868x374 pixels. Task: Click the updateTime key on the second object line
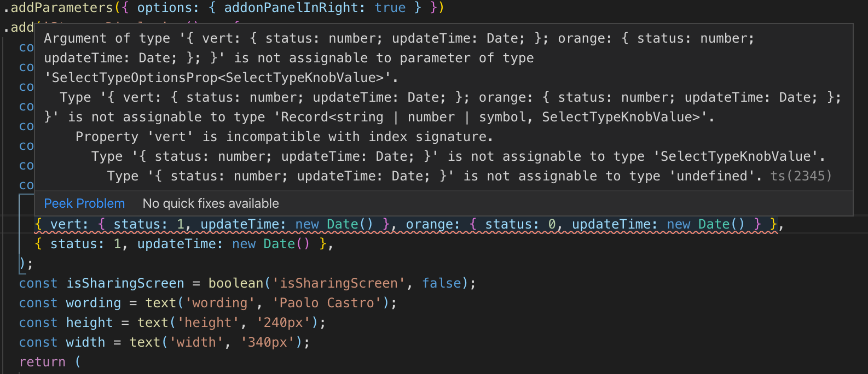point(178,244)
